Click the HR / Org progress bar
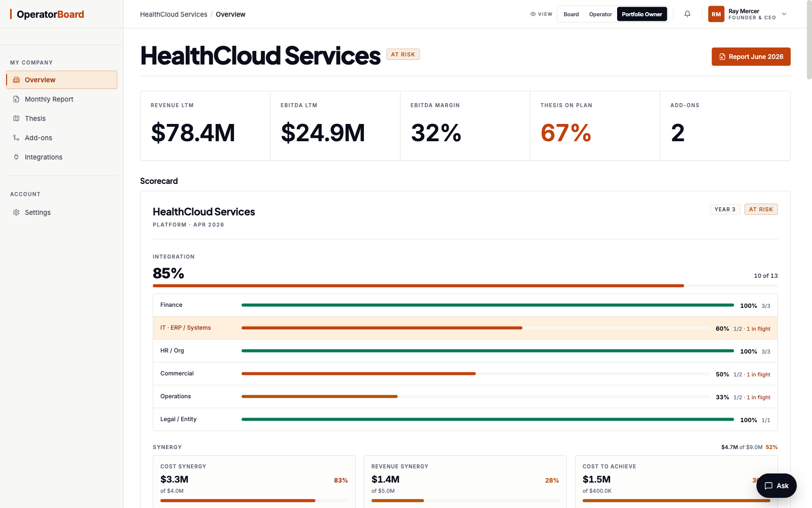812x508 pixels. [x=488, y=351]
